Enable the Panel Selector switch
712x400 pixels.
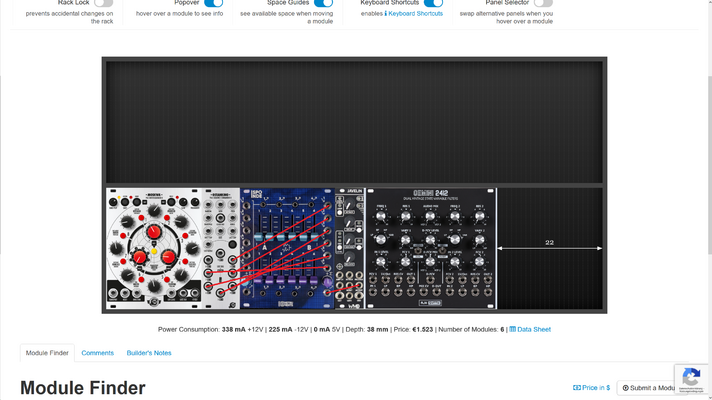[543, 3]
